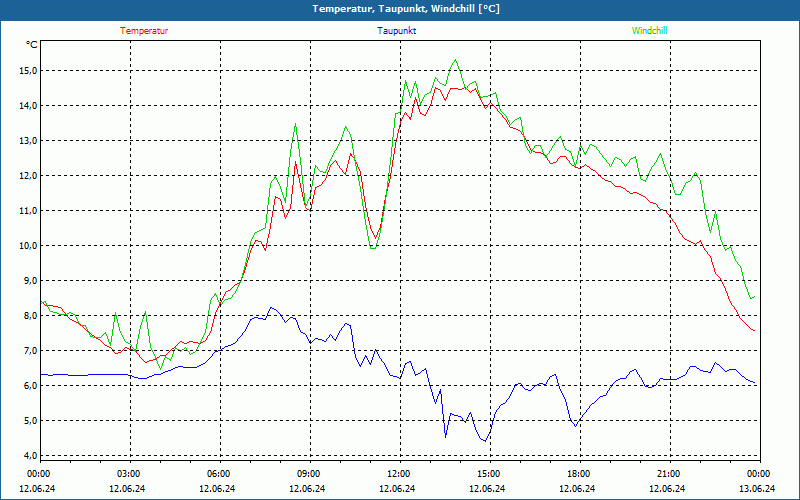800x500 pixels.
Task: Select the blue 'Taupunkt' legend label
Action: pyautogui.click(x=396, y=31)
